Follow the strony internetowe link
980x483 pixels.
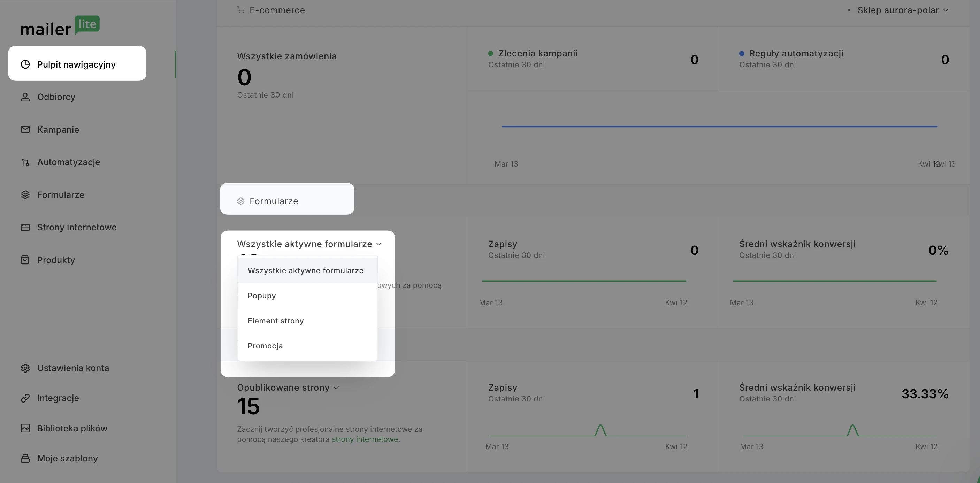(x=365, y=439)
